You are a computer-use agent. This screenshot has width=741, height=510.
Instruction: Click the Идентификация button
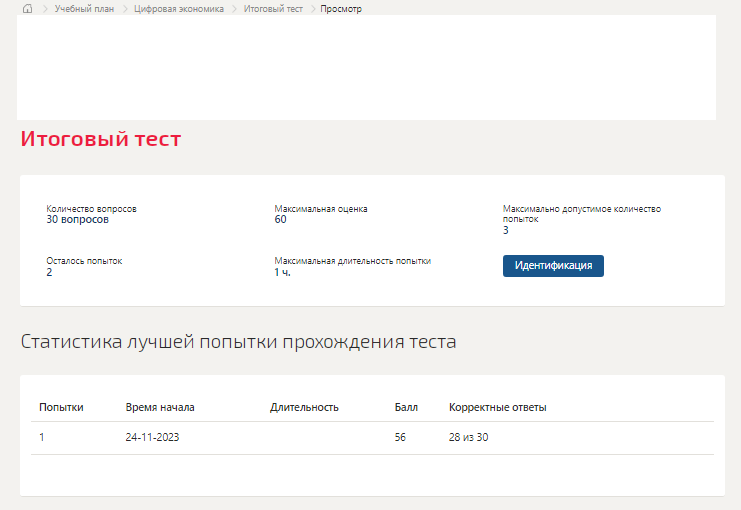pyautogui.click(x=553, y=266)
